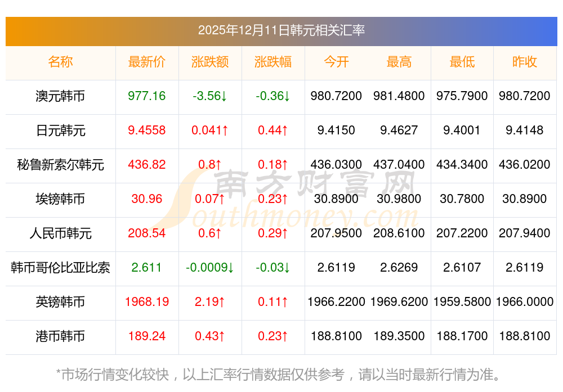Click the percent change 0.11↑
The height and width of the screenshot is (392, 563).
[273, 301]
